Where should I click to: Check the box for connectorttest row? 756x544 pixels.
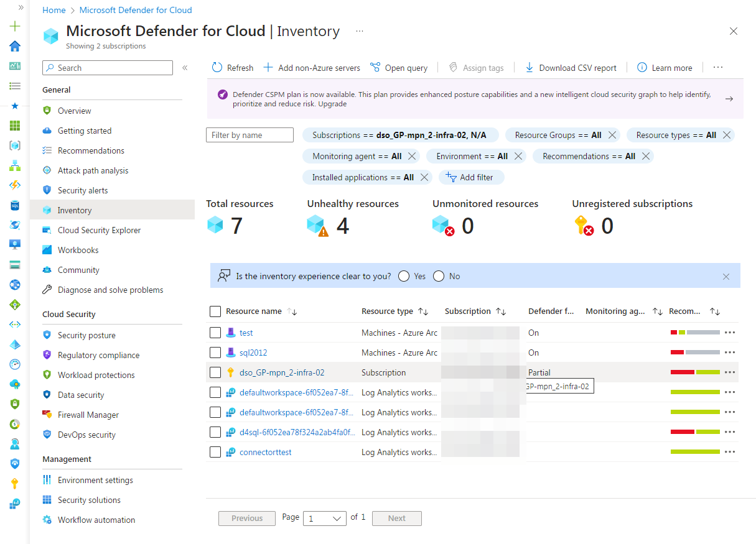click(215, 452)
